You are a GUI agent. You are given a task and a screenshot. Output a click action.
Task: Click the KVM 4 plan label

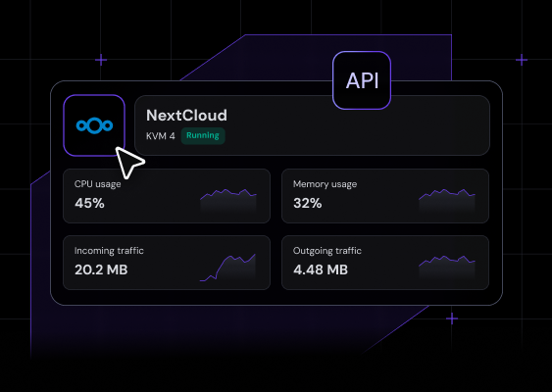pyautogui.click(x=161, y=136)
